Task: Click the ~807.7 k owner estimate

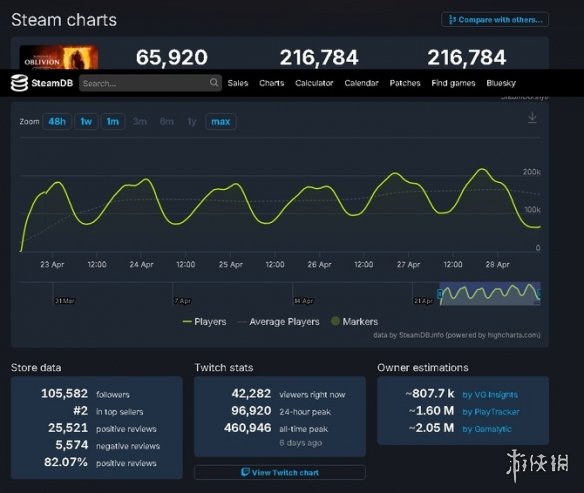Action: (430, 394)
